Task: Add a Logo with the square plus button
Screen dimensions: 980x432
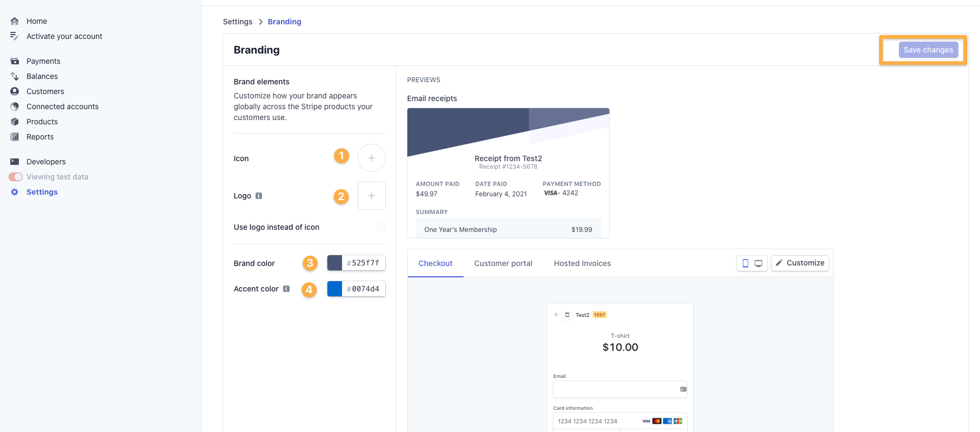Action: tap(372, 196)
